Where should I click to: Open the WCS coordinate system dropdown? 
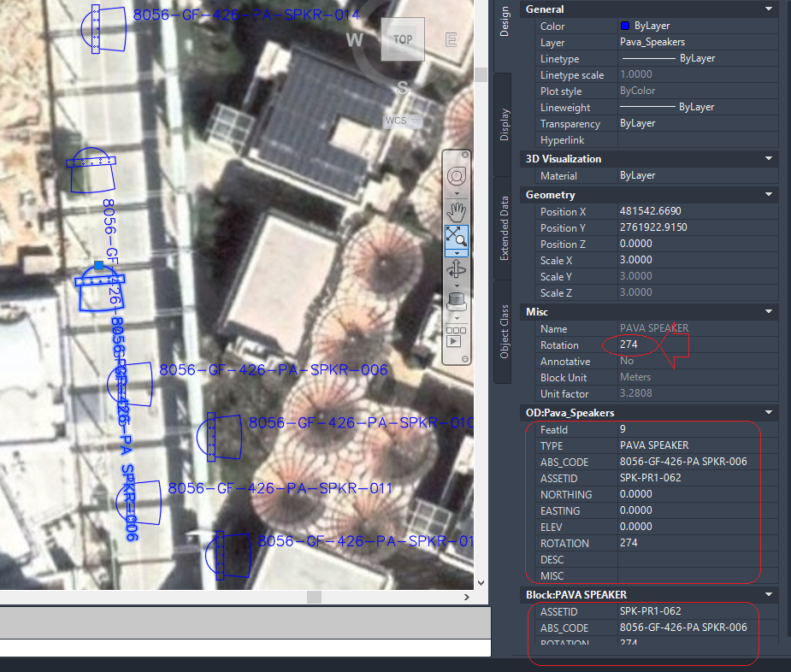pos(402,121)
